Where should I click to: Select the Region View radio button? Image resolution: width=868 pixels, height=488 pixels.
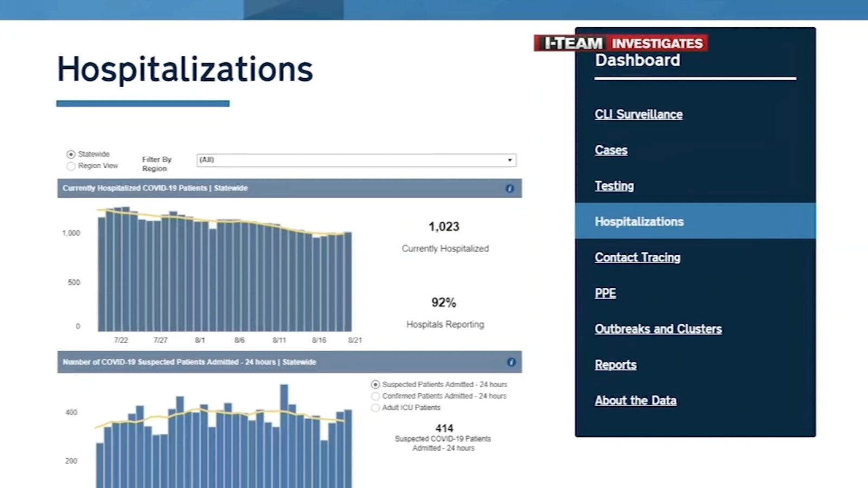(x=71, y=166)
